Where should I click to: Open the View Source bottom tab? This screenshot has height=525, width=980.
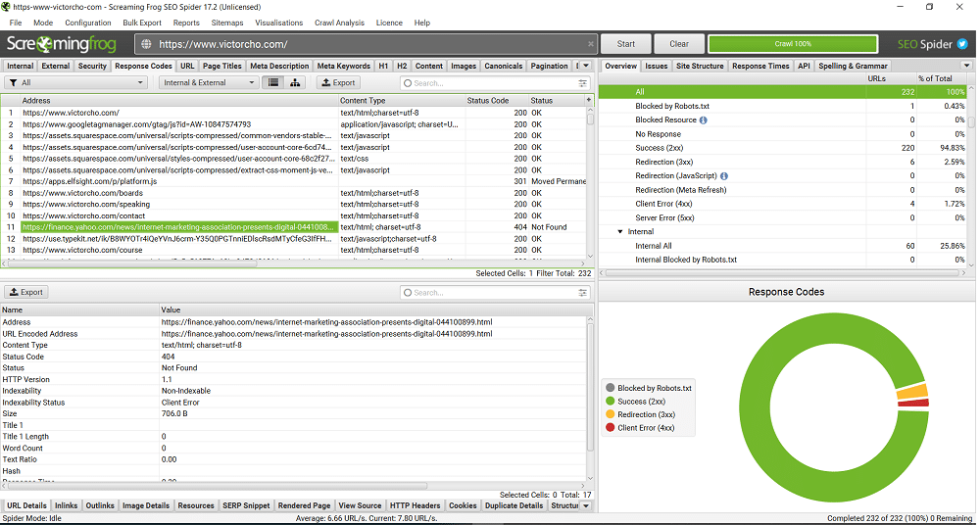[x=361, y=505]
